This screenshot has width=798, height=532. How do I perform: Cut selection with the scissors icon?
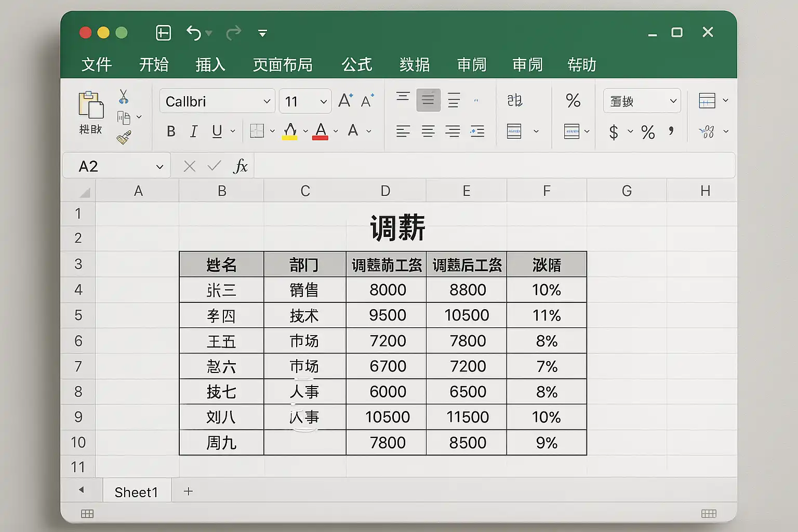[124, 96]
